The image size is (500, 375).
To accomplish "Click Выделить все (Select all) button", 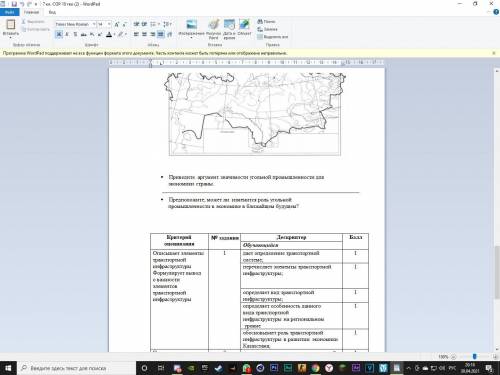I will (x=273, y=37).
